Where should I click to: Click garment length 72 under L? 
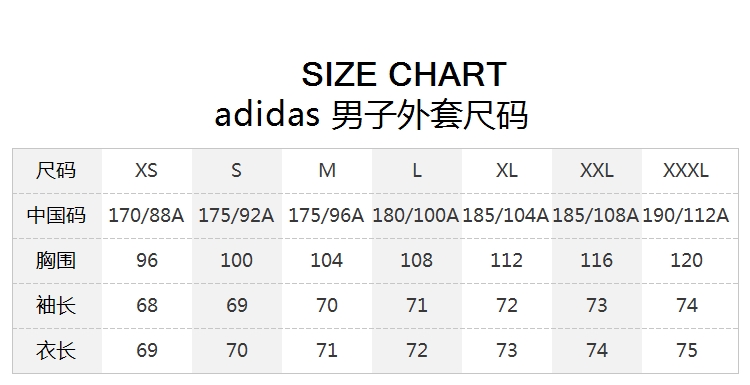(x=417, y=350)
